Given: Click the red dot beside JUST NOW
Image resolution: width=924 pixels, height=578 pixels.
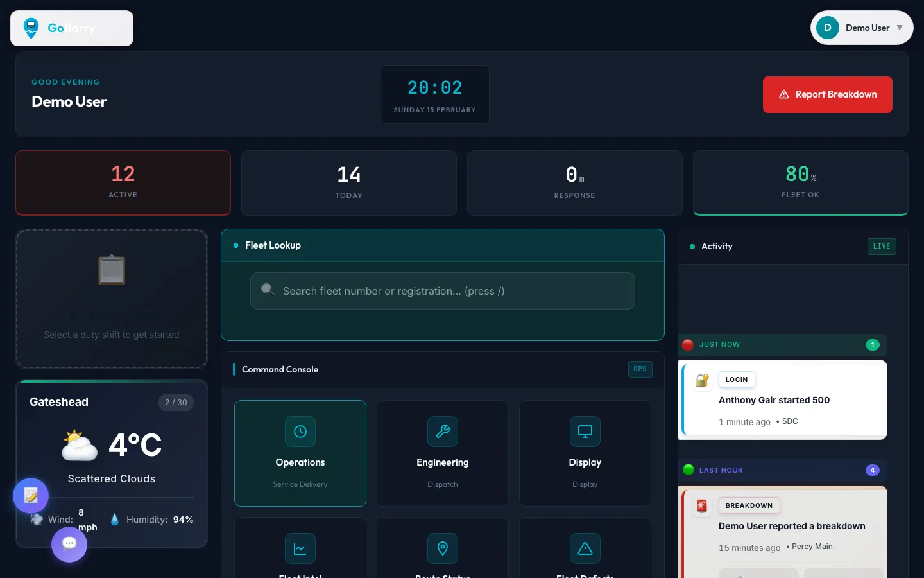Looking at the screenshot, I should 688,345.
